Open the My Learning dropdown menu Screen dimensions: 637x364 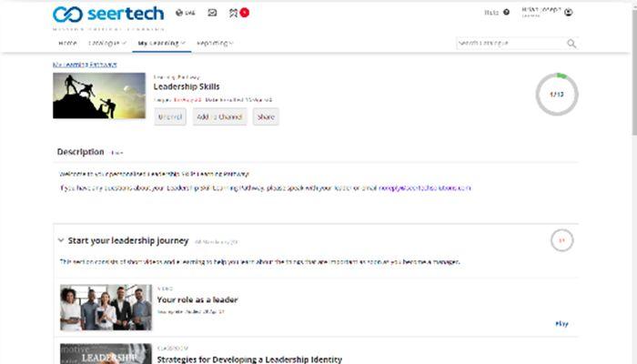click(x=162, y=43)
